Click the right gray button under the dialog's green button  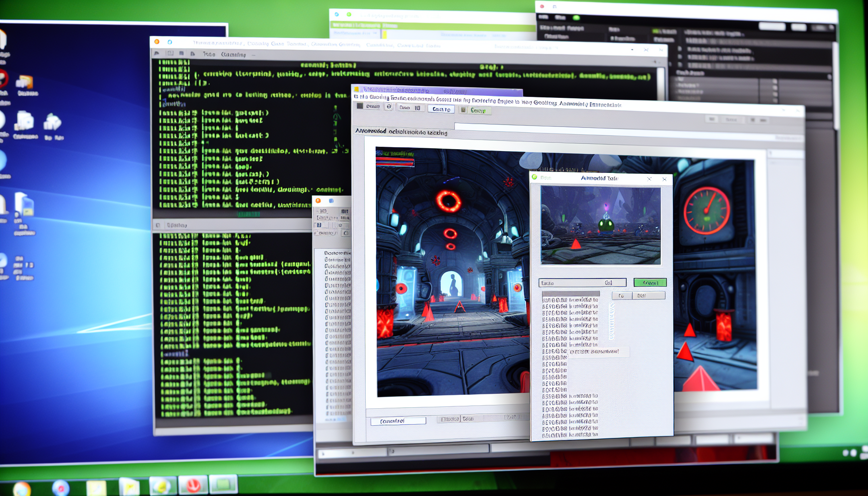(x=649, y=295)
